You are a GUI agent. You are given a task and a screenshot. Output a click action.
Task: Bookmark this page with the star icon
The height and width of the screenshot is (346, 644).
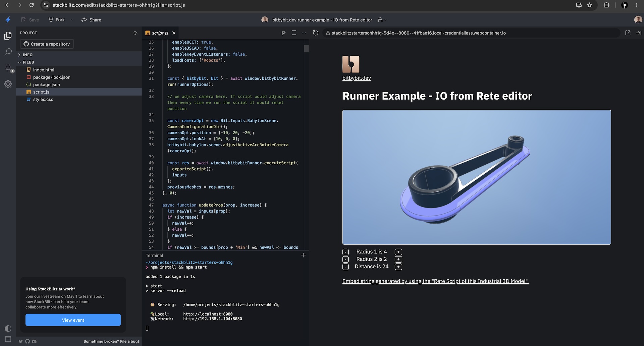tap(590, 5)
